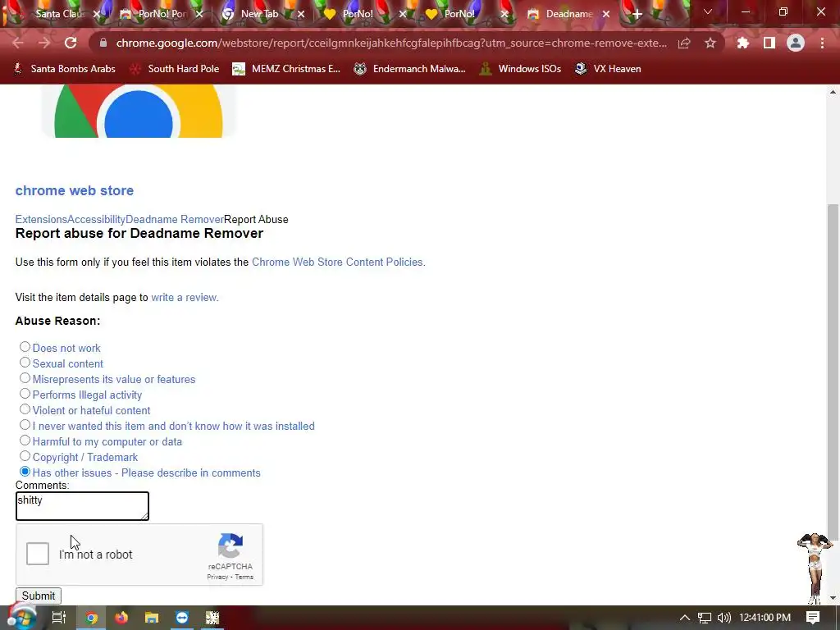Bookmark this page with the star icon
The image size is (840, 630).
[710, 43]
